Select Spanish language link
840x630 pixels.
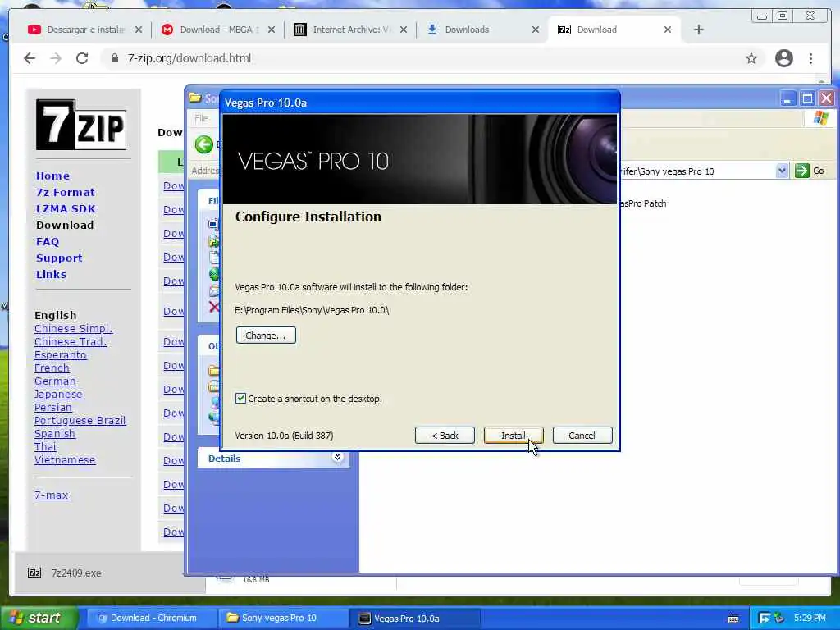(55, 433)
